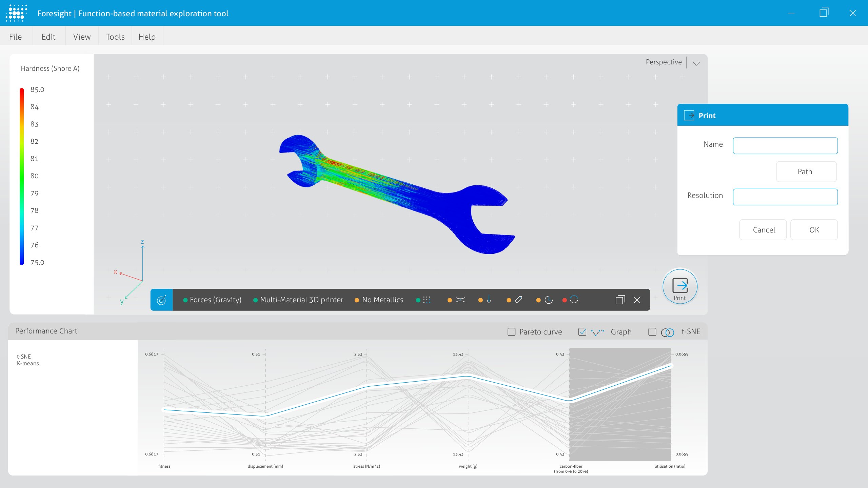Click the fitness axis label
The height and width of the screenshot is (488, 868).
point(164,466)
